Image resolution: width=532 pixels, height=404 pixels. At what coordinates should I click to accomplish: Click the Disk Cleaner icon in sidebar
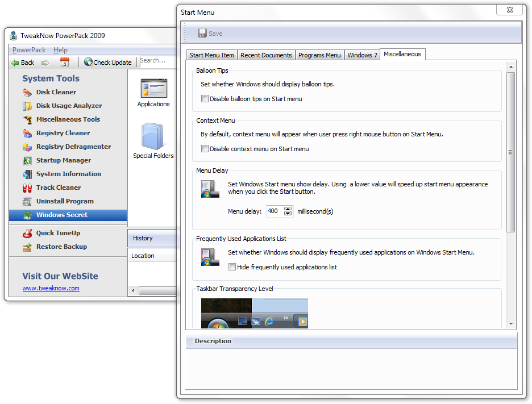coord(27,92)
